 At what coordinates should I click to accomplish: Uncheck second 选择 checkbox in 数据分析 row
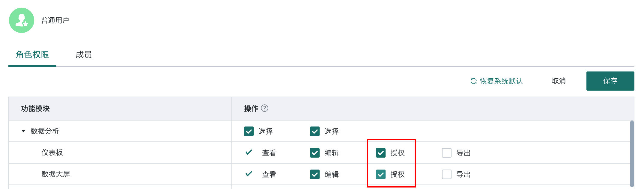pyautogui.click(x=315, y=131)
